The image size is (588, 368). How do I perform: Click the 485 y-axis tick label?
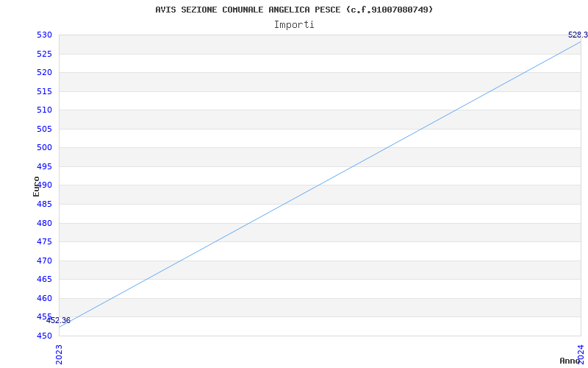tap(44, 205)
